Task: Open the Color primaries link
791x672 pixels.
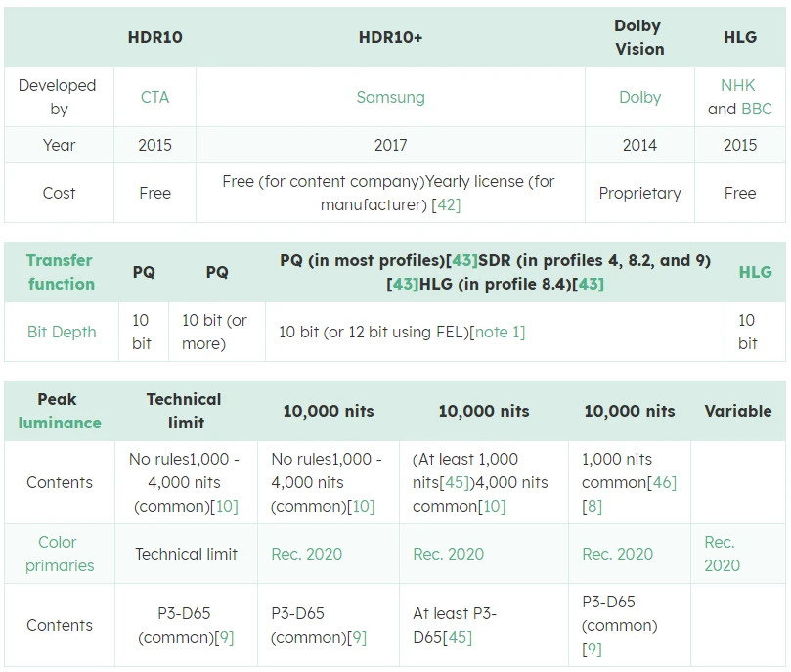Action: tap(60, 554)
